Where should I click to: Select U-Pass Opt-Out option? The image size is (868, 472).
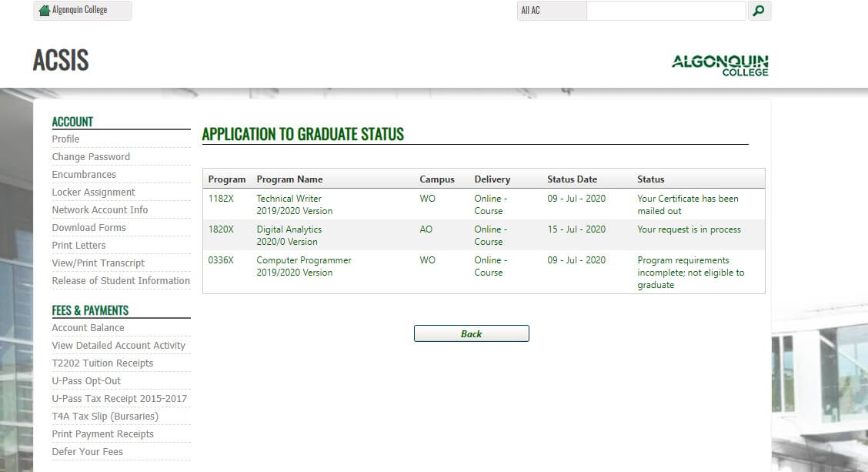point(86,381)
